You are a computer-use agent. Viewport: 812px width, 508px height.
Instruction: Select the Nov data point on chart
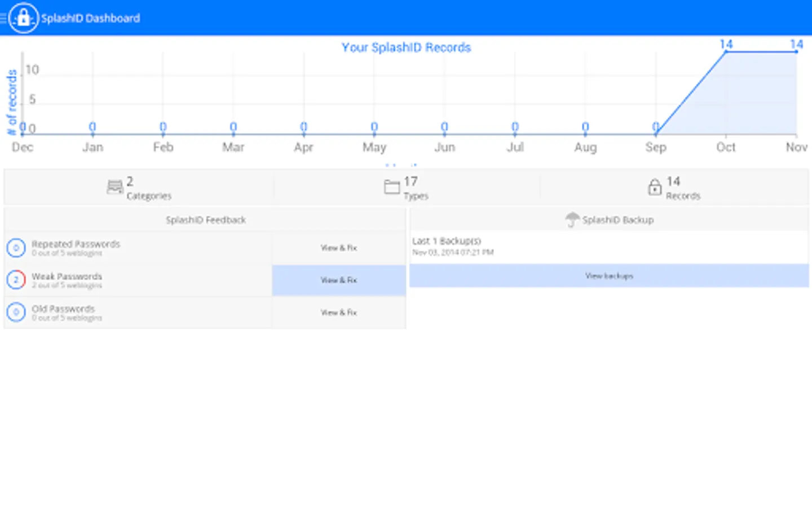pos(796,51)
